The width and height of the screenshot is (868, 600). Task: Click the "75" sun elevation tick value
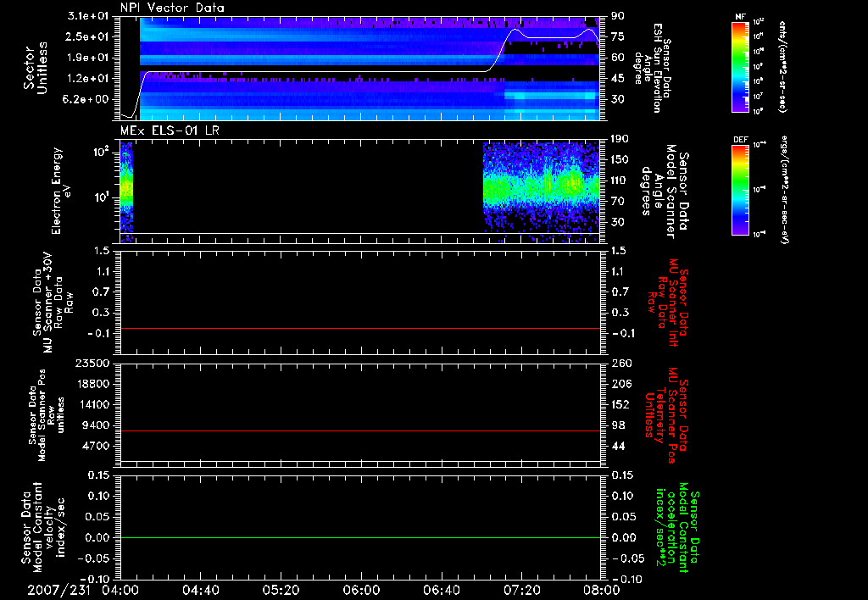[x=617, y=36]
